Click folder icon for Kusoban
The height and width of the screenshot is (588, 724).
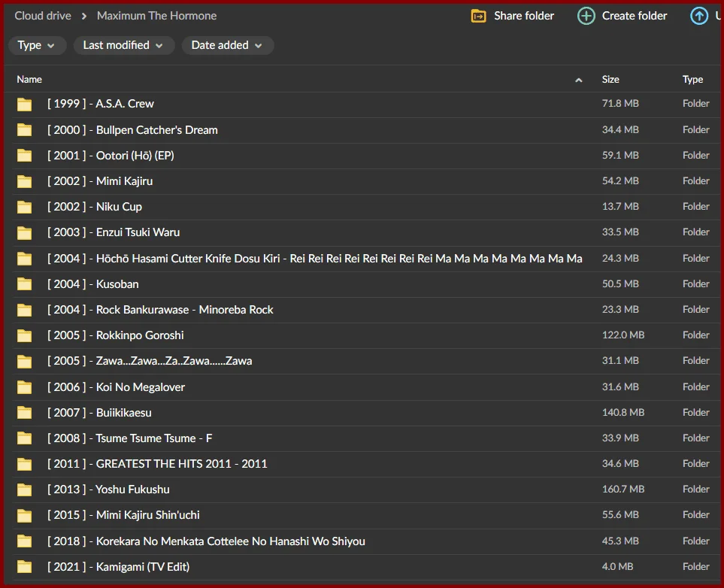tap(25, 284)
